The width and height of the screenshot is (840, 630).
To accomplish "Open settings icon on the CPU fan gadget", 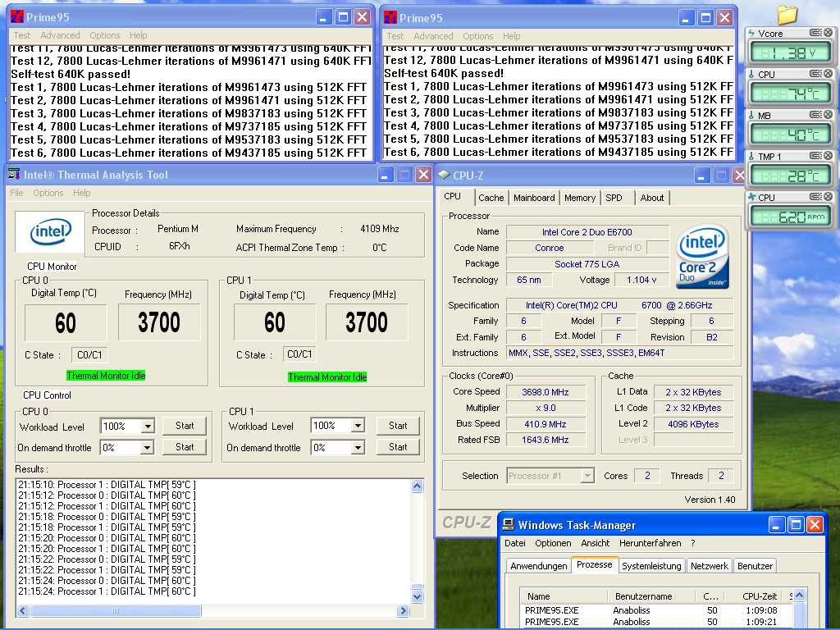I will coord(815,197).
